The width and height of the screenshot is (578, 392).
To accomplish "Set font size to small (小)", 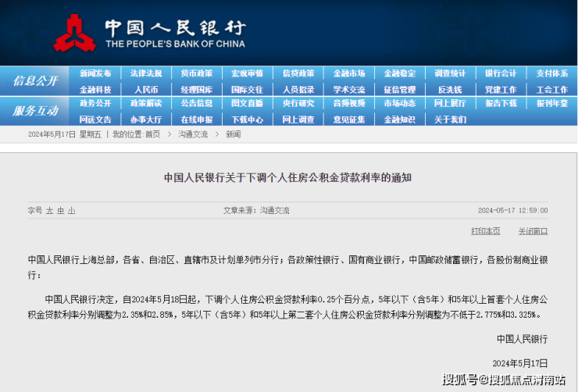I will 71,210.
